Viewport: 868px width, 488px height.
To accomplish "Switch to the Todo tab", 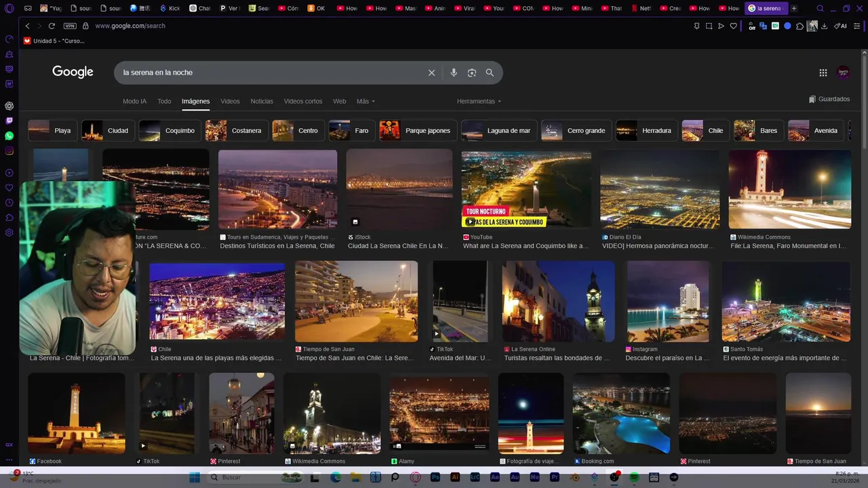I will tap(164, 101).
